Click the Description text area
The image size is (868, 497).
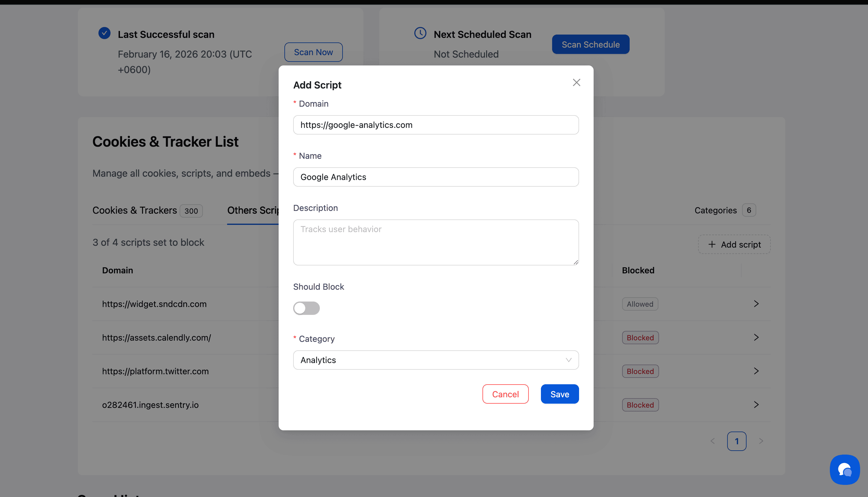[436, 242]
